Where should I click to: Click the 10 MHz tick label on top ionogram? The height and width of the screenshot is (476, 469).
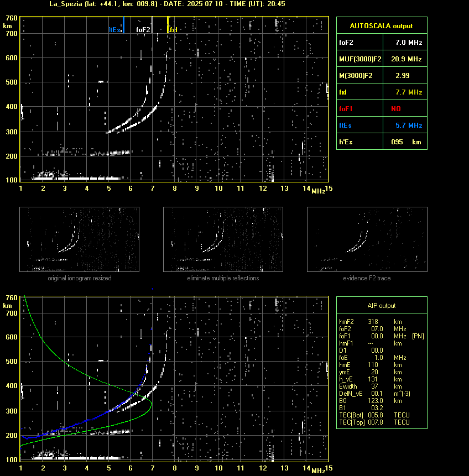point(218,189)
